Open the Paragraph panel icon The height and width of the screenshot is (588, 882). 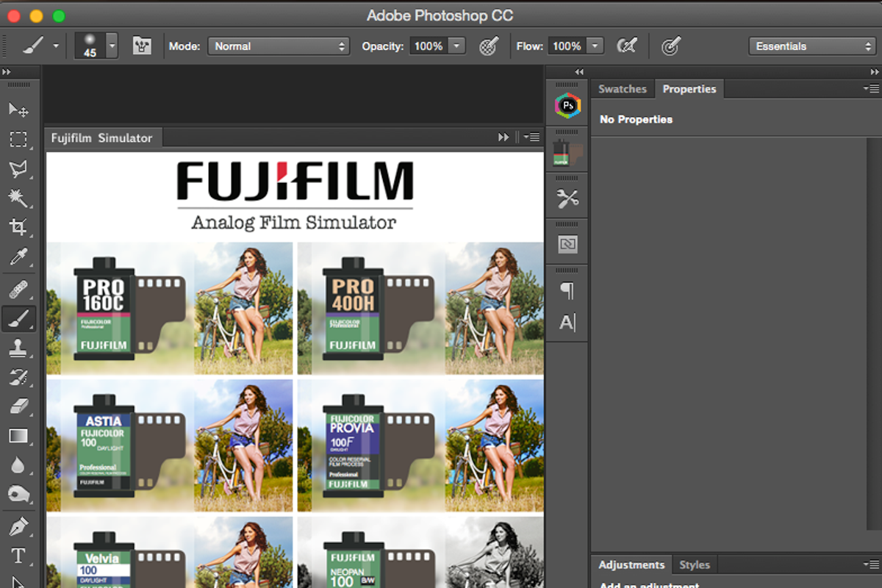(x=567, y=291)
